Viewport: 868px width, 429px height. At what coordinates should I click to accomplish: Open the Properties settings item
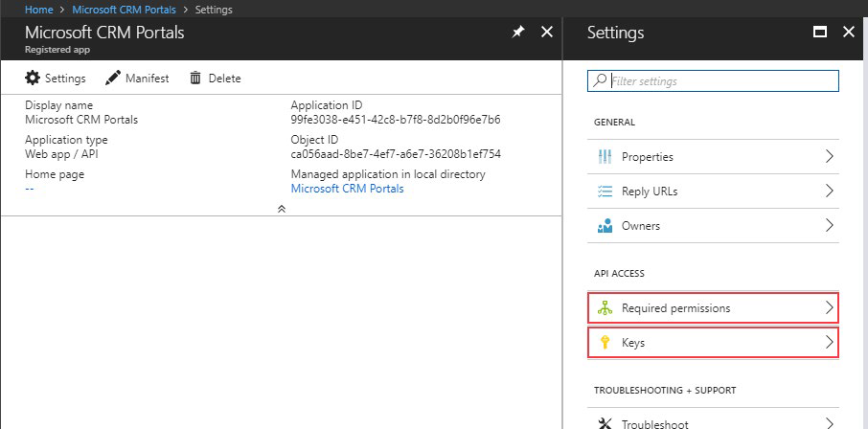pos(713,157)
